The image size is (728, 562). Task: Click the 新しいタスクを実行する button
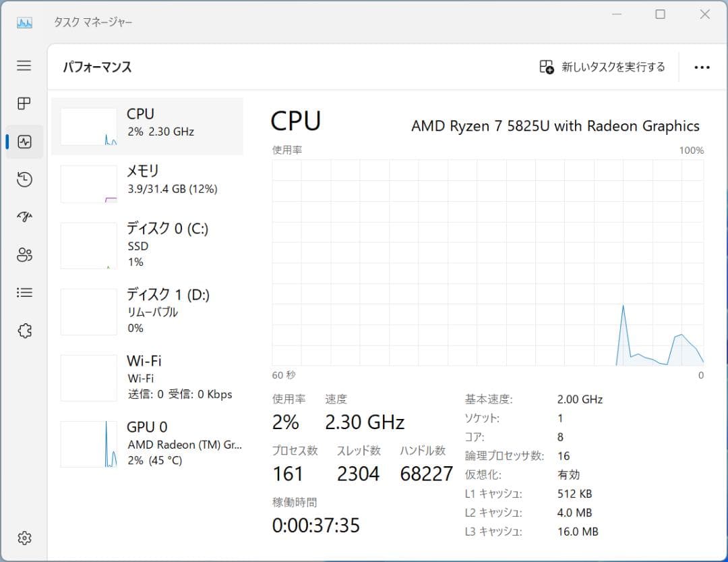coord(602,67)
